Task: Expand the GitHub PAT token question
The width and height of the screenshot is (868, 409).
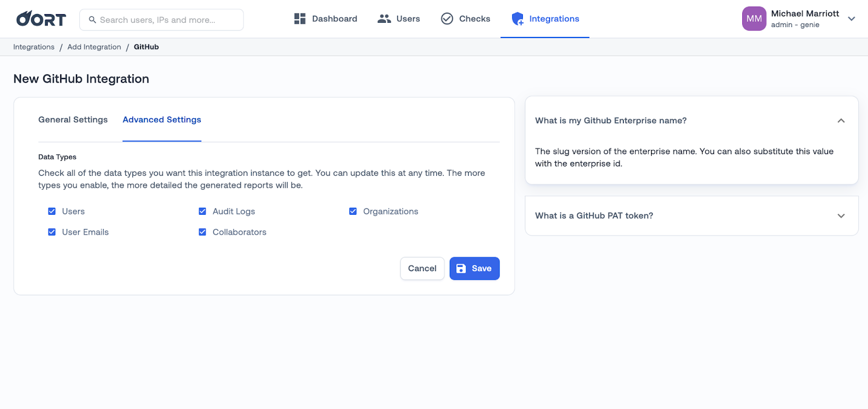Action: [841, 216]
